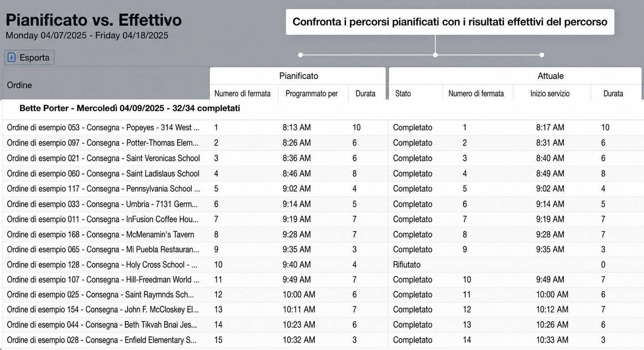
Task: Click the Inizio servizio column header
Action: (550, 93)
